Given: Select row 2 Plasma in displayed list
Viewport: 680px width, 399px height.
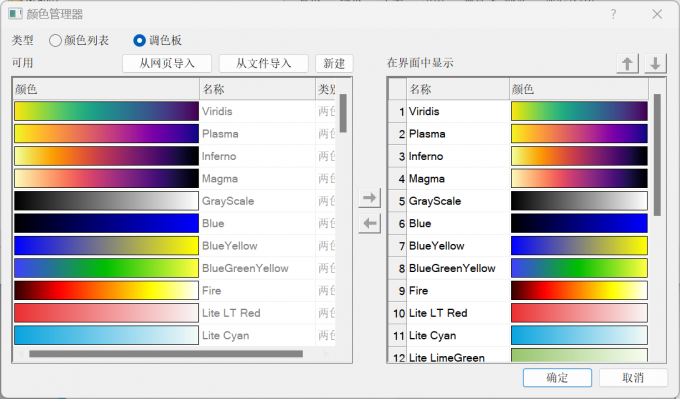Looking at the screenshot, I should coord(518,134).
